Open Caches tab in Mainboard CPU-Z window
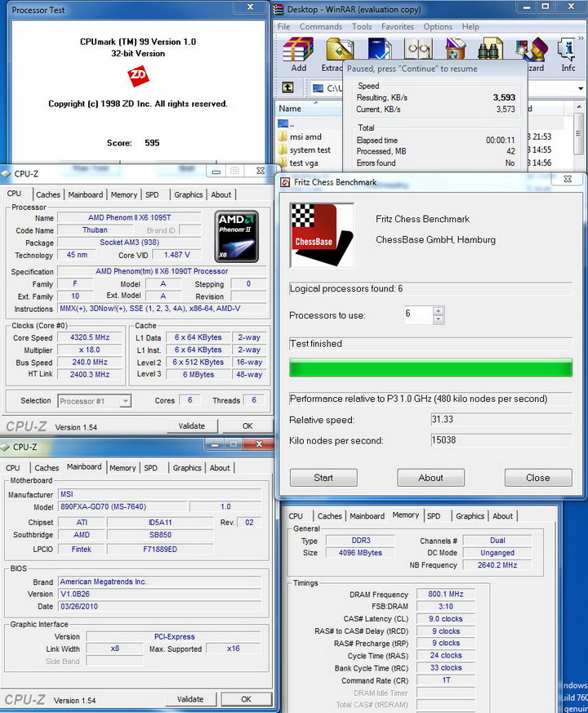The width and height of the screenshot is (588, 713). click(x=47, y=468)
